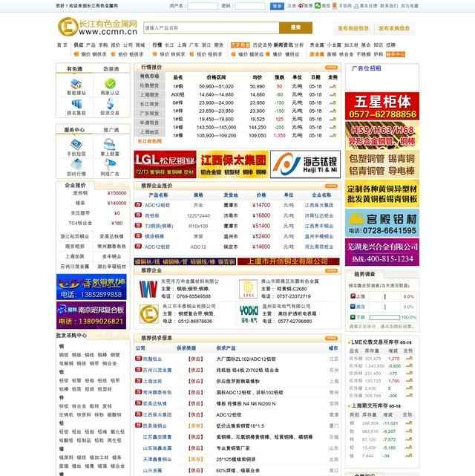
Task: Open the blue bar-chart ranking icon
Action: click(x=76, y=104)
